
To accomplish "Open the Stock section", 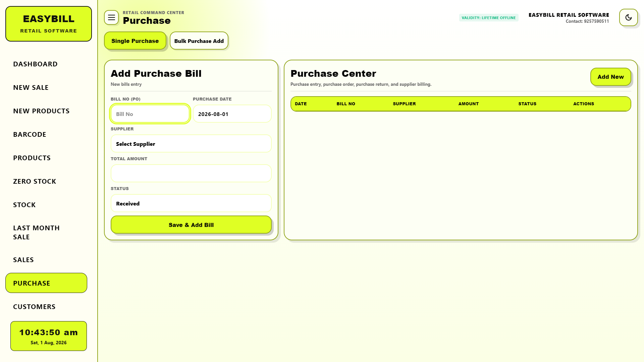I will [46, 205].
